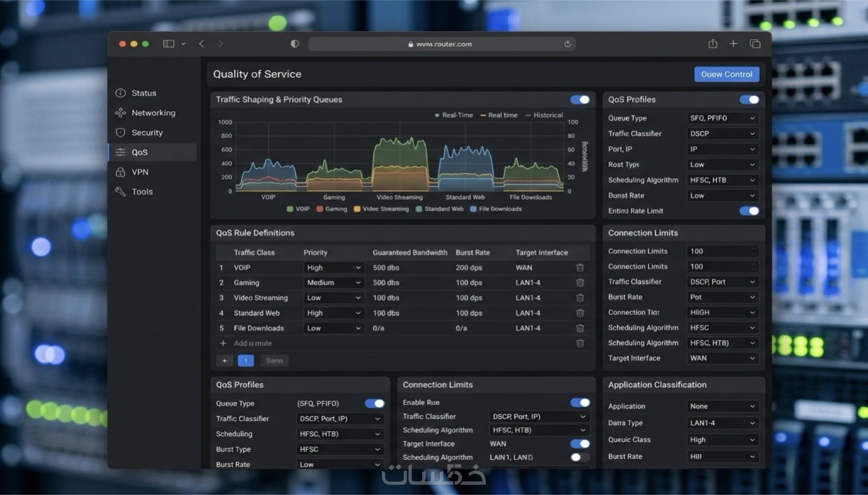This screenshot has height=495, width=868.
Task: Open the Port, IP dropdown
Action: point(722,149)
